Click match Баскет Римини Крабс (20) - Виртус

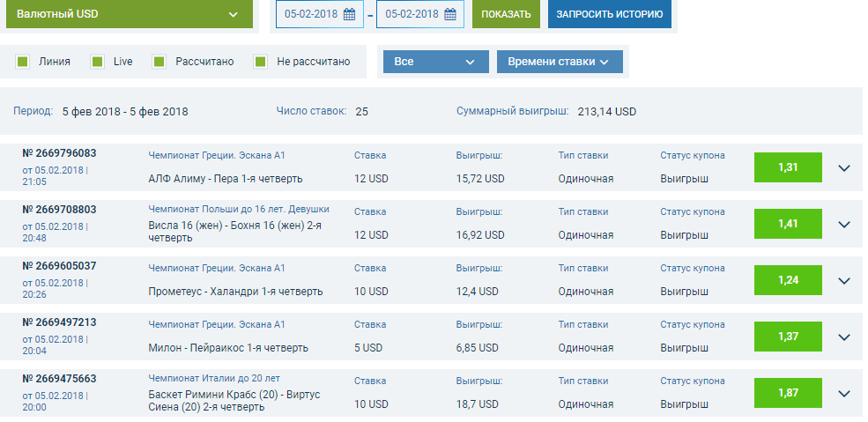(x=234, y=401)
